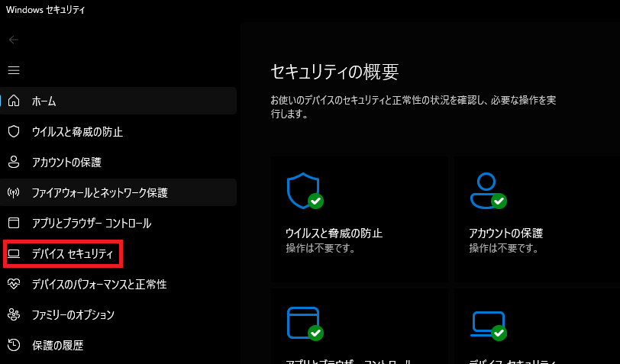Screen dimensions: 620x364
Task: Toggle the hamburger navigation menu
Action: (14, 70)
